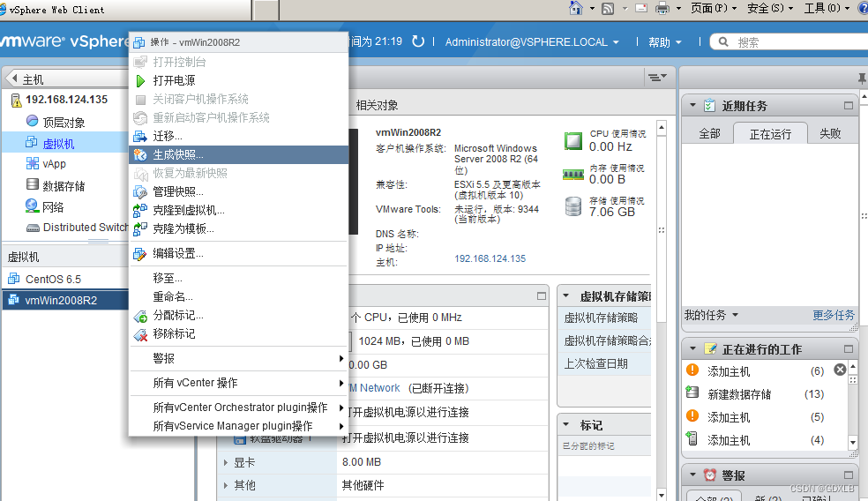Click the 数据存储 datastore icon

(x=33, y=184)
